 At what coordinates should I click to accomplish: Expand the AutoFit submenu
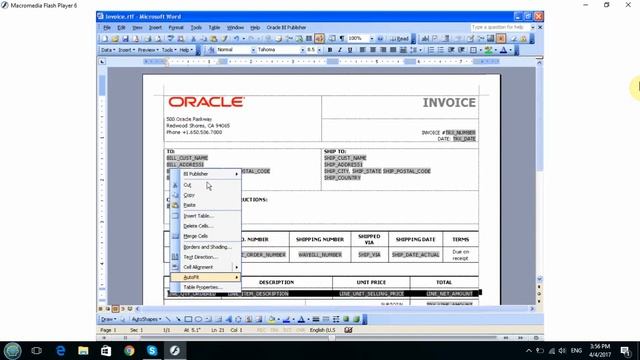click(x=205, y=277)
